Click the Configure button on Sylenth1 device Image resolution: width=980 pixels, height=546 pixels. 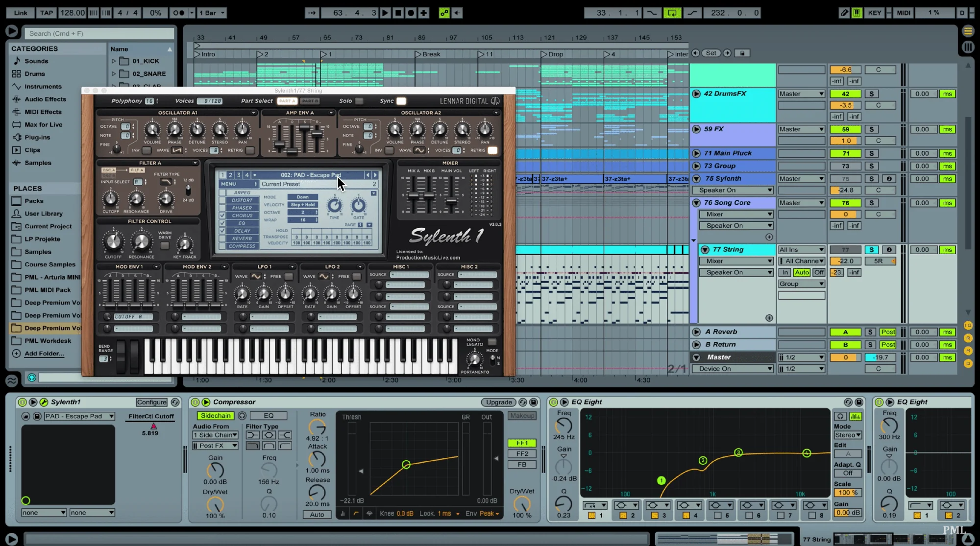[151, 402]
